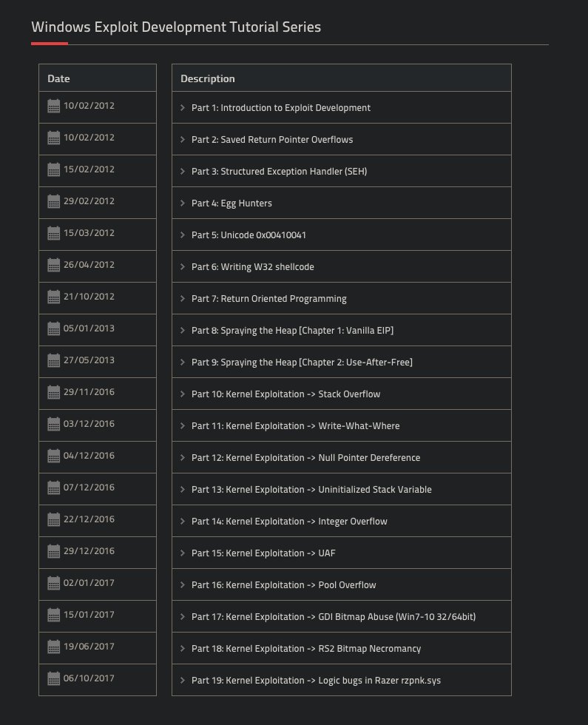Click calendar icon beside 29/11/2016
The height and width of the screenshot is (725, 588).
[53, 393]
